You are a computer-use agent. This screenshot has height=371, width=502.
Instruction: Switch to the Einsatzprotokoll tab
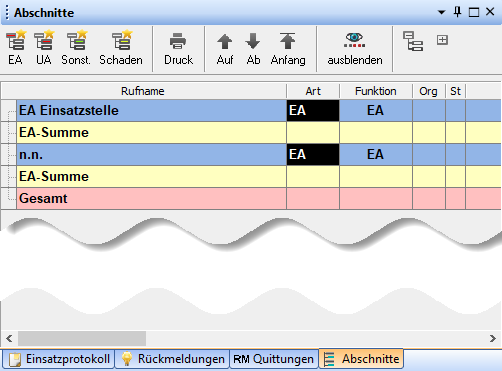(59, 359)
